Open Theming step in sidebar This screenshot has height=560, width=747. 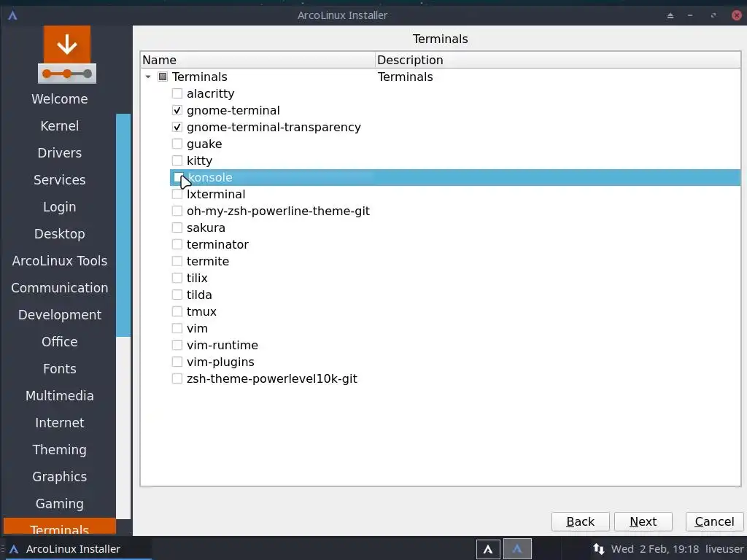click(x=60, y=449)
